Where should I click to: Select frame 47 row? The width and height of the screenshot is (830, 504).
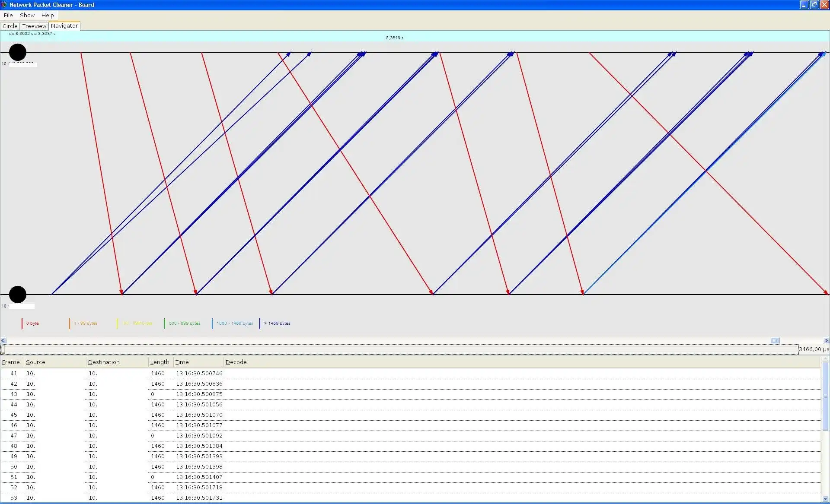coord(410,436)
